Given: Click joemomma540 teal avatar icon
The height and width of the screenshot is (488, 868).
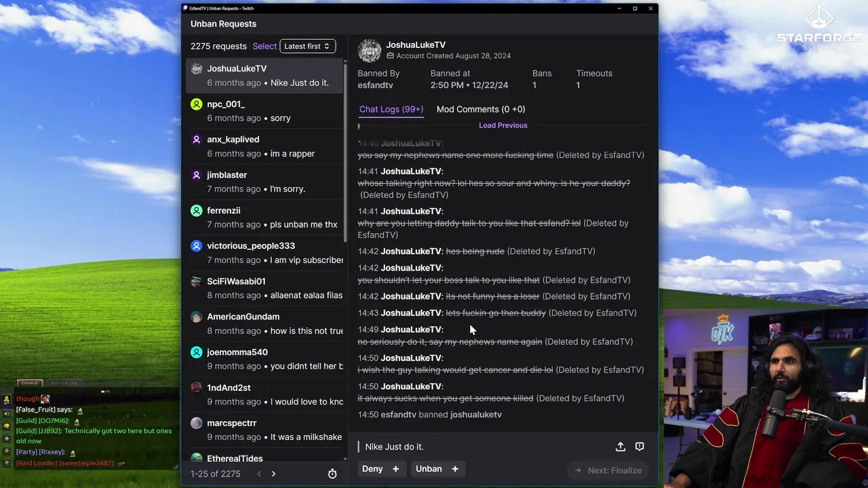Looking at the screenshot, I should coord(197,352).
